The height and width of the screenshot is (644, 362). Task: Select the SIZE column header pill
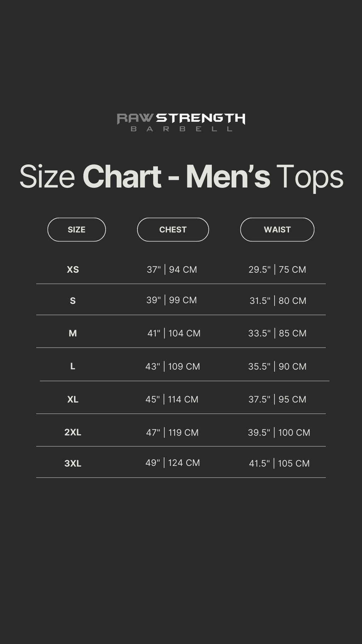tap(77, 230)
